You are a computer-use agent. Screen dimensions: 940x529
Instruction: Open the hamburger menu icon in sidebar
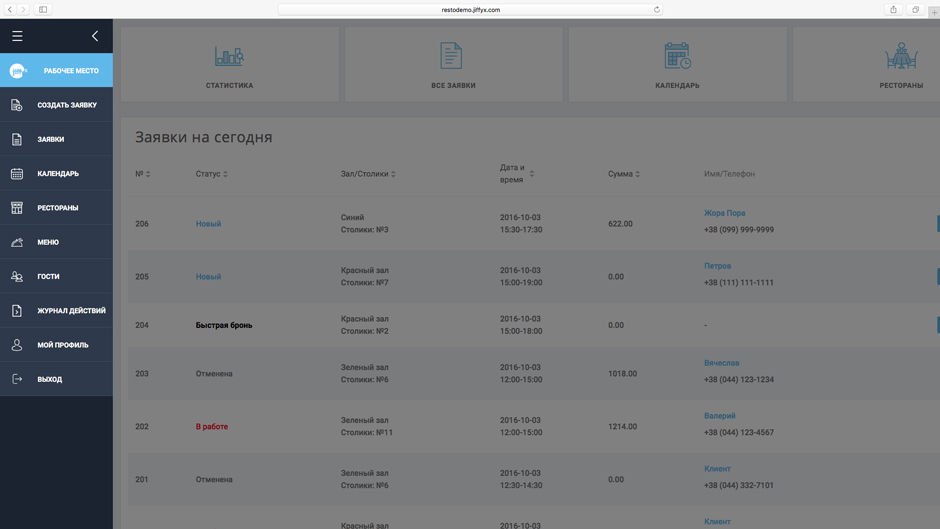pos(17,36)
